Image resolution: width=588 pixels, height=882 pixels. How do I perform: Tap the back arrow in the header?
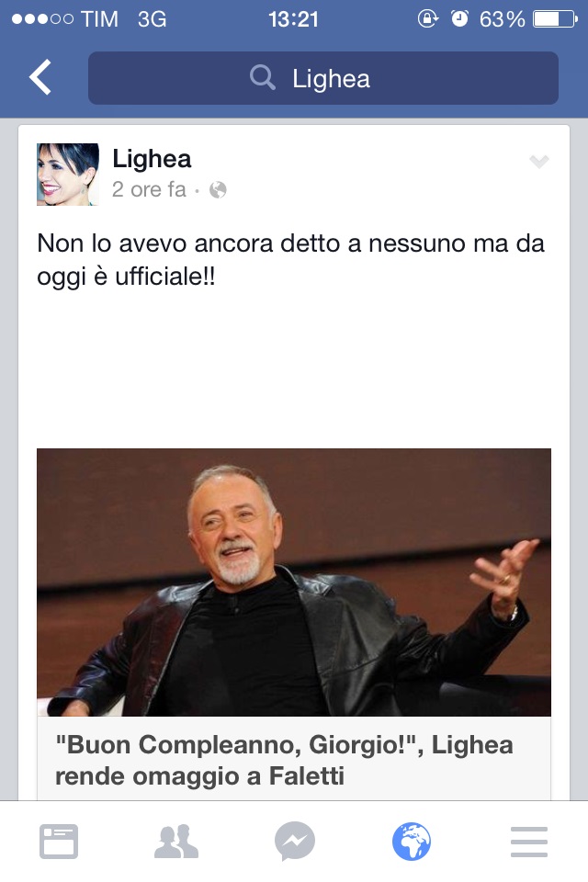(x=40, y=77)
